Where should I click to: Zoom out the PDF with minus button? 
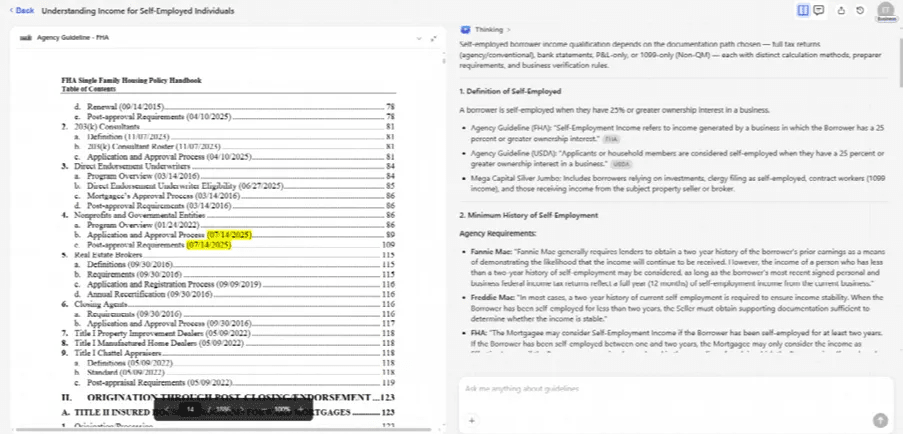[264, 409]
